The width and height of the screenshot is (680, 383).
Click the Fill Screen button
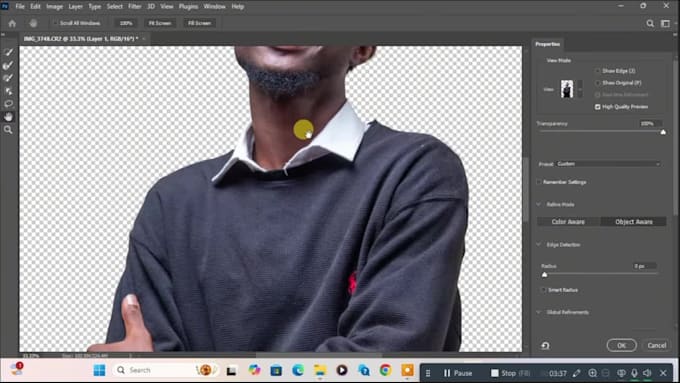coord(199,23)
